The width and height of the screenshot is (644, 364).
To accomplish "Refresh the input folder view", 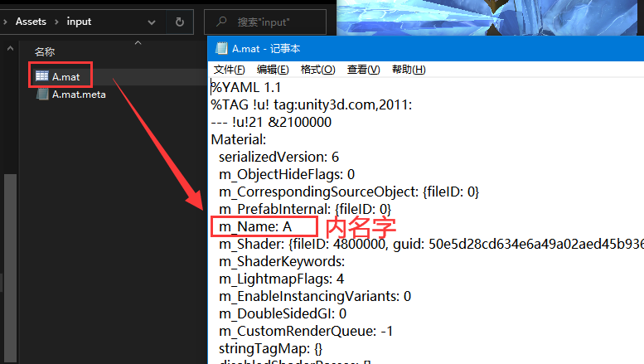I will (180, 21).
